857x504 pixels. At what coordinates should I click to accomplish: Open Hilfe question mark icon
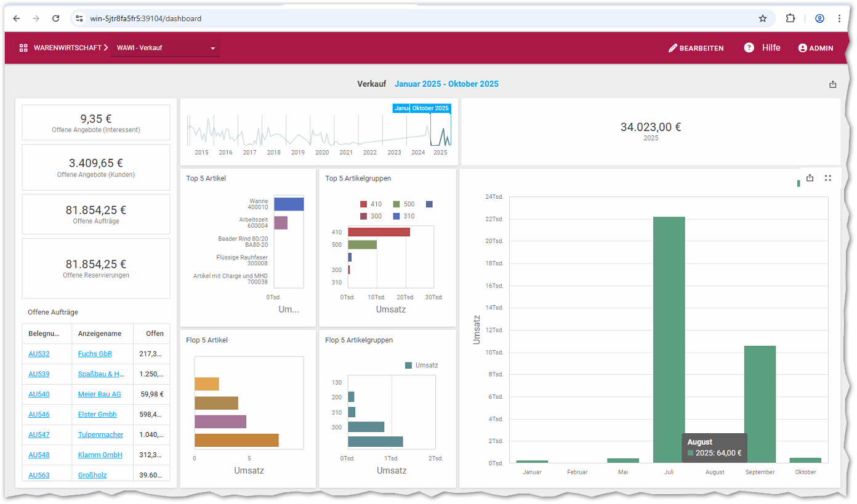749,47
